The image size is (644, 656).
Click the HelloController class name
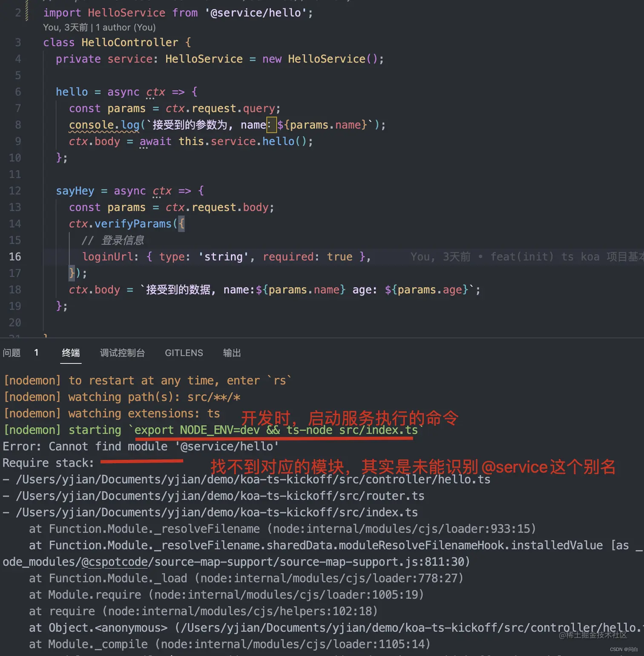tap(130, 43)
